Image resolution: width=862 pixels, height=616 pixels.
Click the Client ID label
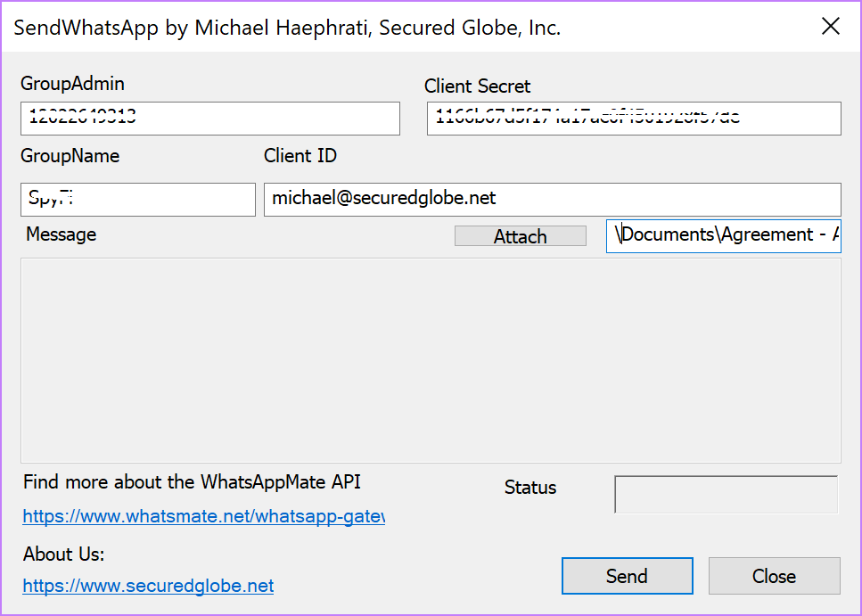[300, 156]
